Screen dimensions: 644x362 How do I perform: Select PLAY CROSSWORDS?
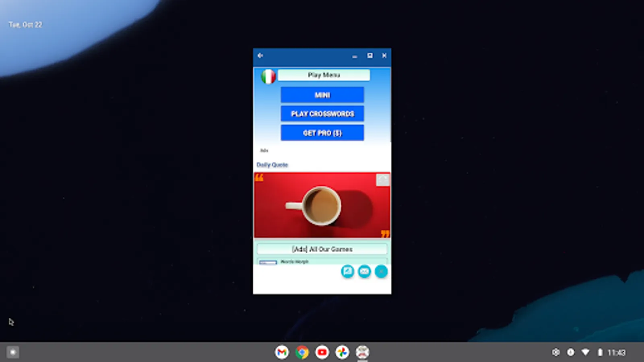point(322,114)
